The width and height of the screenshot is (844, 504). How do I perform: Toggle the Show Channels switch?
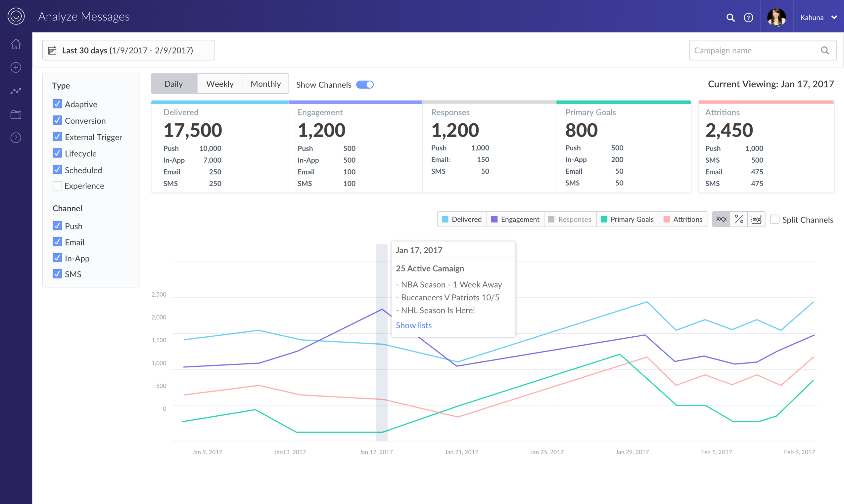pos(365,85)
